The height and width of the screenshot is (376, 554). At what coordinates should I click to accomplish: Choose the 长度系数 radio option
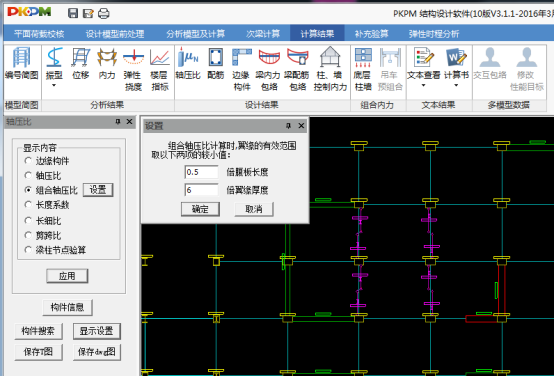(28, 205)
